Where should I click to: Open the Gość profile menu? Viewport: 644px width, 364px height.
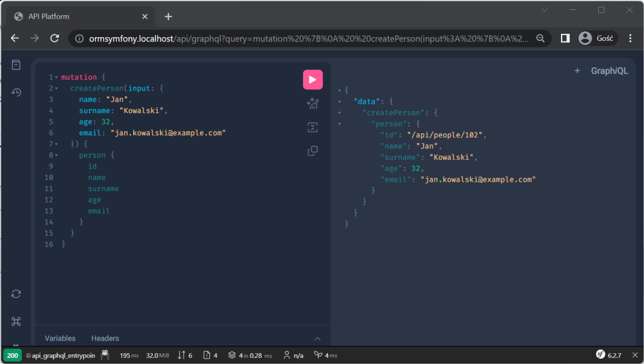click(x=597, y=38)
